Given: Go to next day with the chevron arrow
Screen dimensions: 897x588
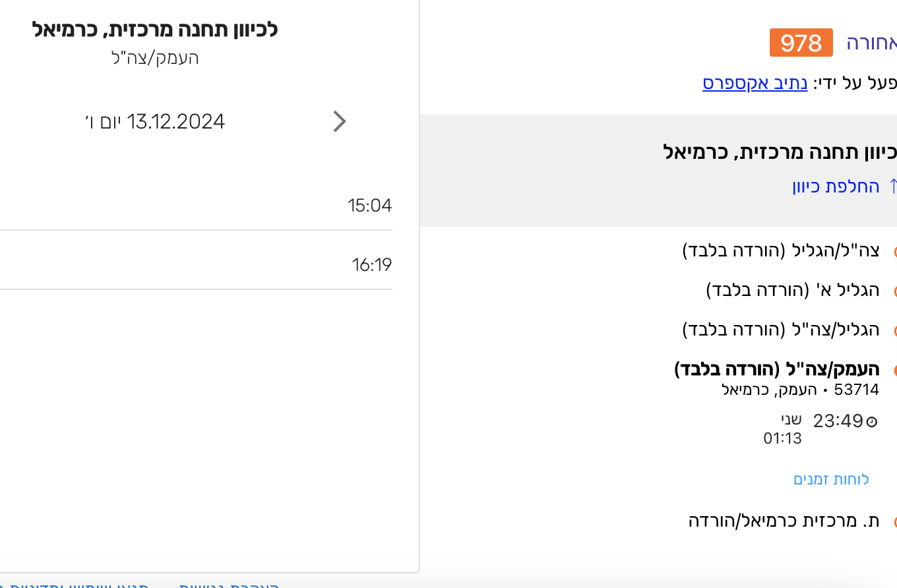Looking at the screenshot, I should (340, 121).
